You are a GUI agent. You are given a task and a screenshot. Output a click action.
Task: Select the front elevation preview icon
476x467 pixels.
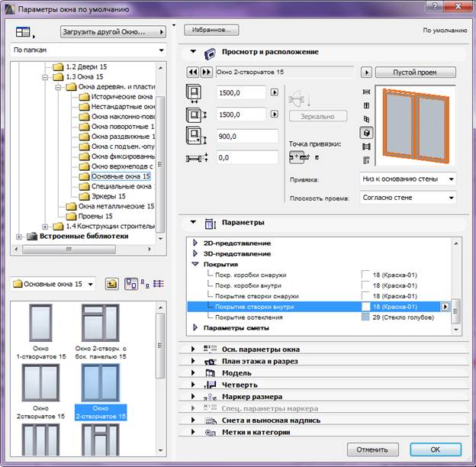point(366,105)
